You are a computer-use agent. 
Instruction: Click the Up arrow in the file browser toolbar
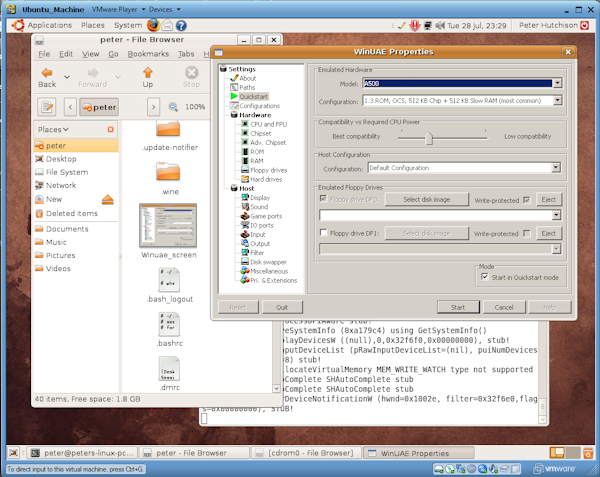[148, 77]
